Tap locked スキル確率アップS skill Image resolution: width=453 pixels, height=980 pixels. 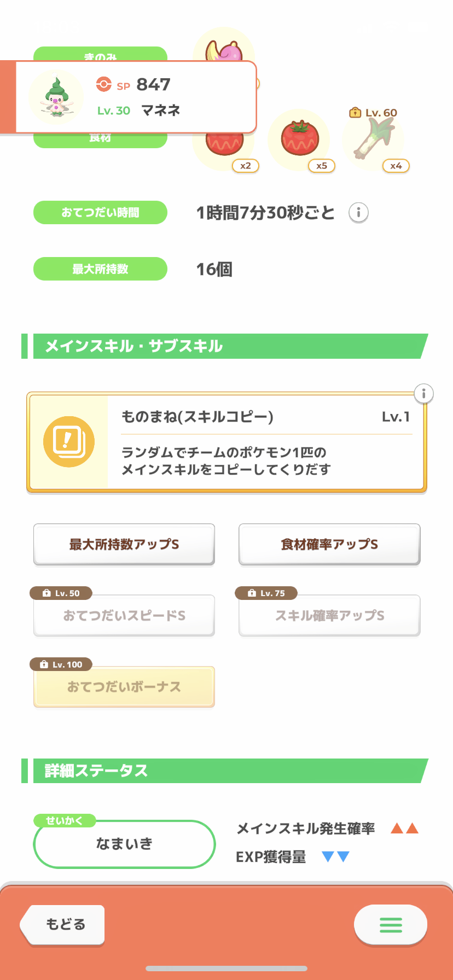(329, 615)
